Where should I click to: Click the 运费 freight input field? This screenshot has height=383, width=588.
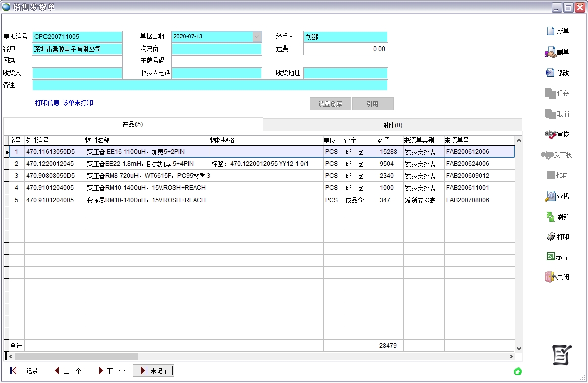[x=345, y=49]
